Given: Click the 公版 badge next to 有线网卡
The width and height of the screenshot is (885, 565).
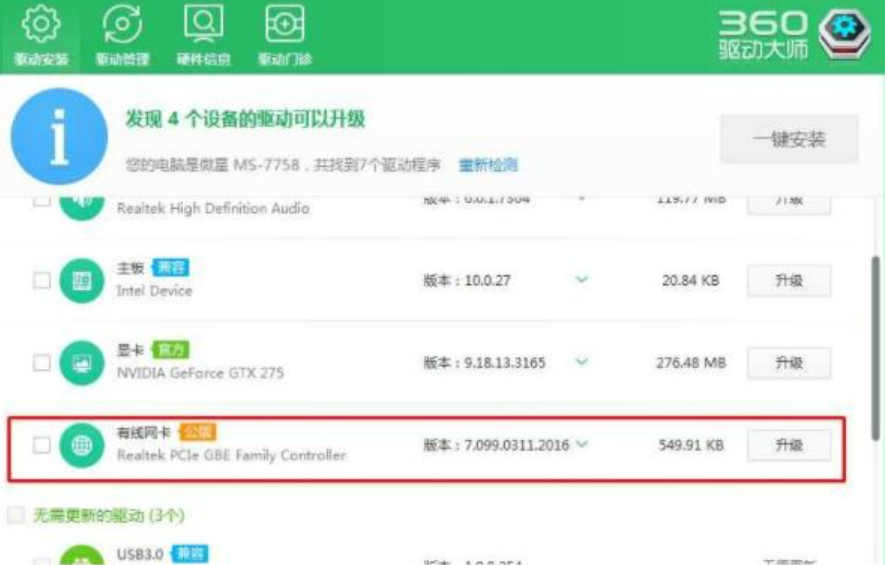Looking at the screenshot, I should pos(198,432).
